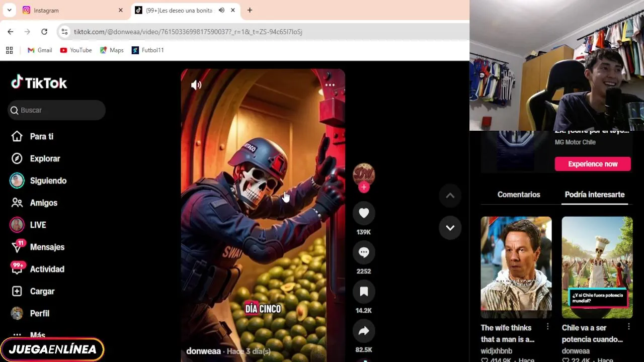Select the TikTok URL in address bar

tap(188, 32)
